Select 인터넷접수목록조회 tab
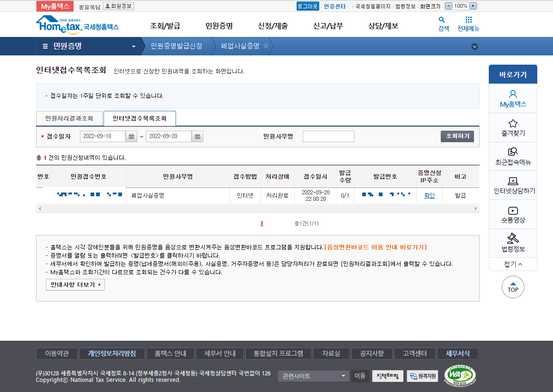 140,119
